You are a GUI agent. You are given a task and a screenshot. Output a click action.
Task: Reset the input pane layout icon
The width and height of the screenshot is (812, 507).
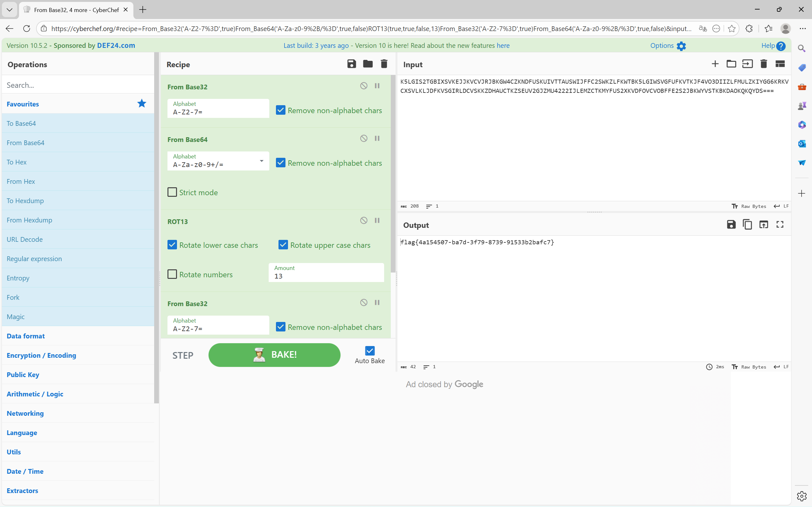click(x=780, y=64)
